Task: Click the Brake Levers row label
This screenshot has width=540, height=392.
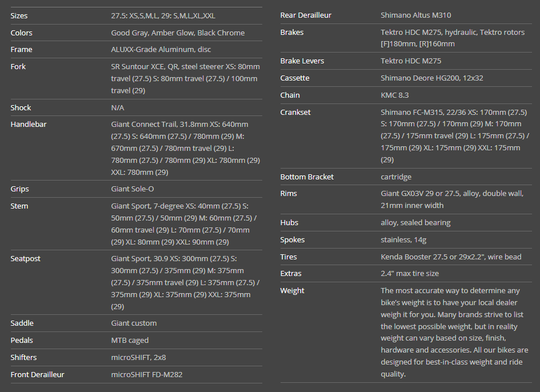Action: click(x=302, y=61)
